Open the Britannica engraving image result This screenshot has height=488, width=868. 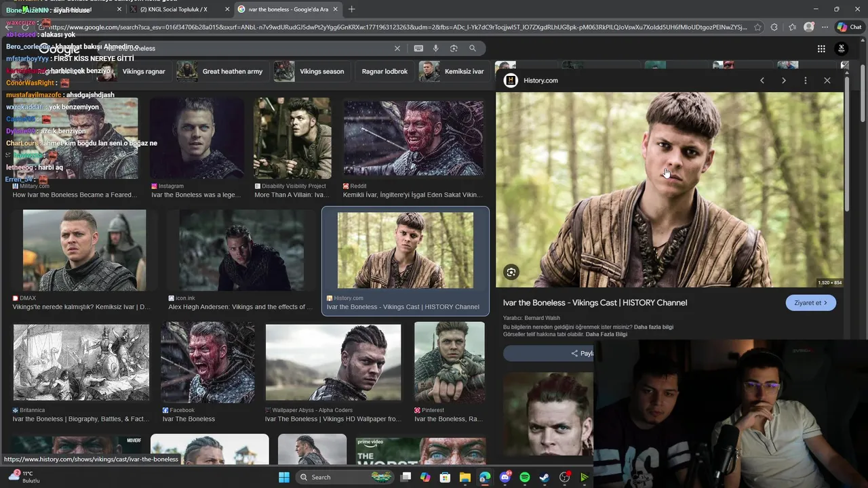coord(81,363)
